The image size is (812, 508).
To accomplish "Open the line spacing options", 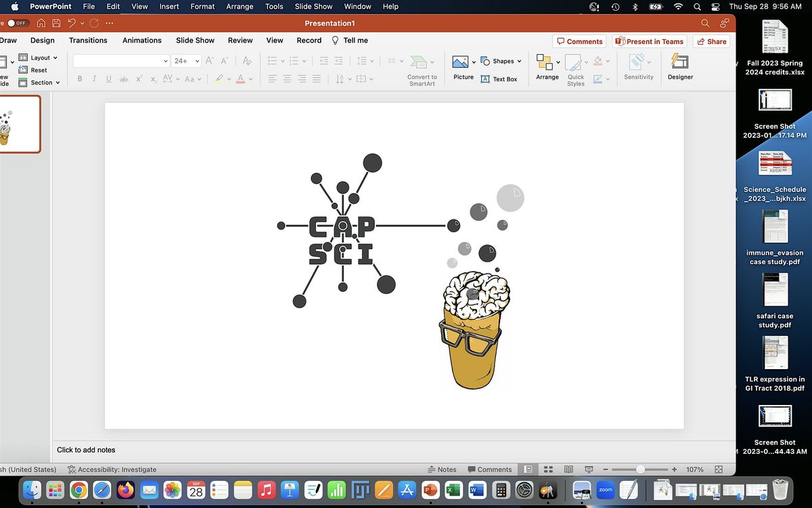I will [x=364, y=61].
